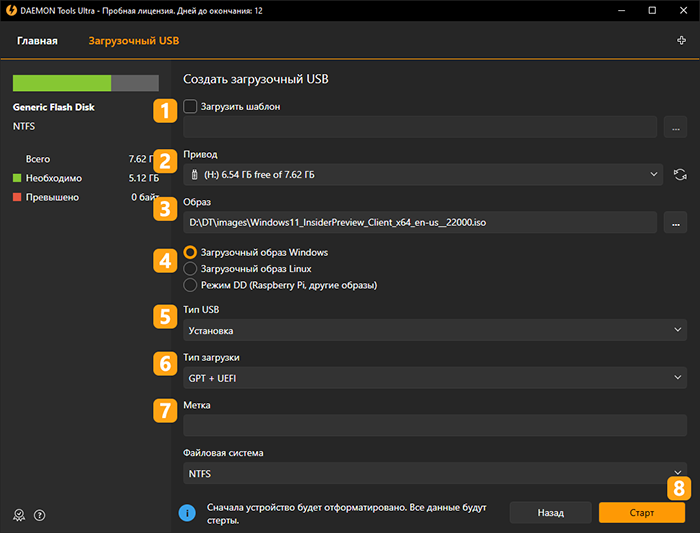Maximize the DAEMON Tools Ultra window
700x533 pixels.
(652, 10)
